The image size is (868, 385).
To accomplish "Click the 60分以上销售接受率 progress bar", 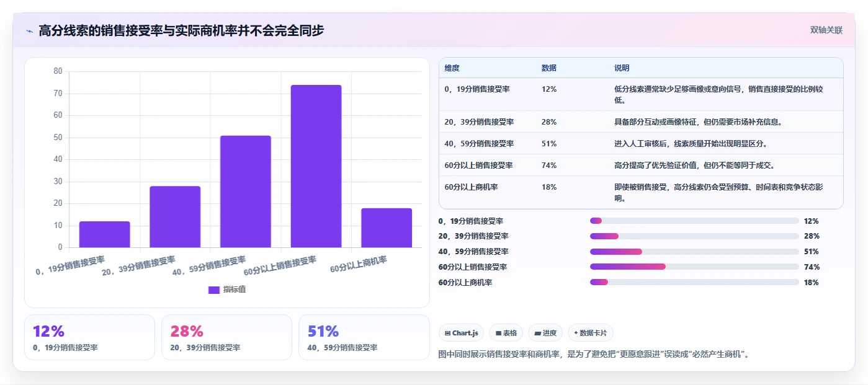I will pyautogui.click(x=694, y=267).
